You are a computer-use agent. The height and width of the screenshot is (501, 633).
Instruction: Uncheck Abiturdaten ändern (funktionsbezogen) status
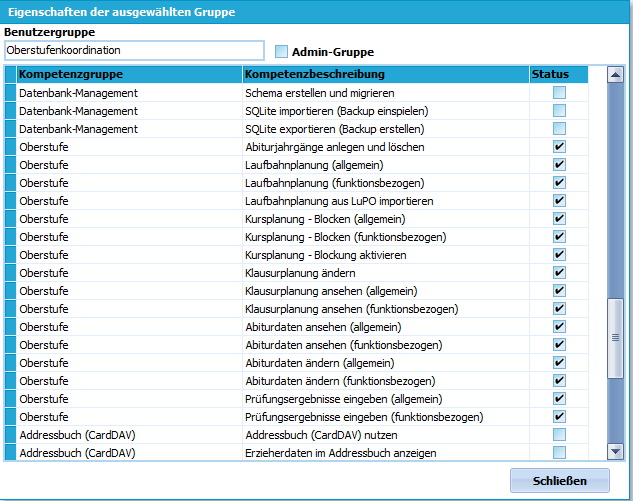click(559, 381)
